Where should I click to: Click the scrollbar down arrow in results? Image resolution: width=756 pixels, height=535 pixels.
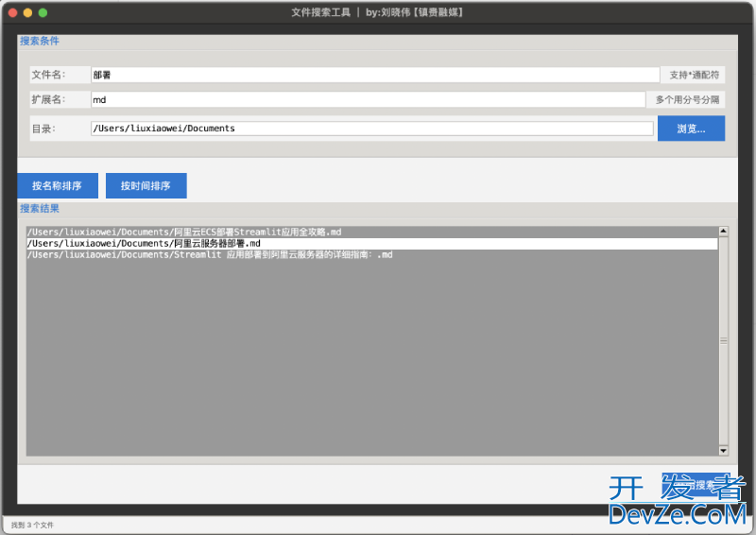point(724,451)
